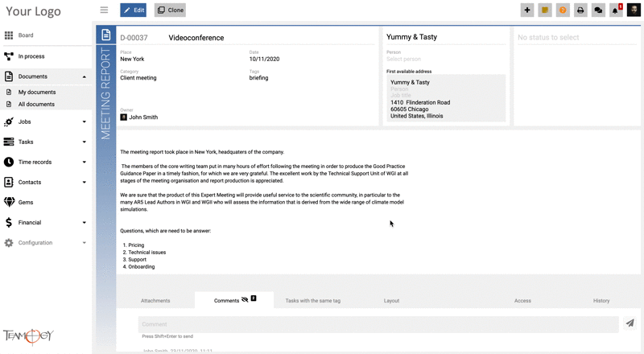Click the Client meeting category value
This screenshot has height=354, width=644.
(x=138, y=77)
